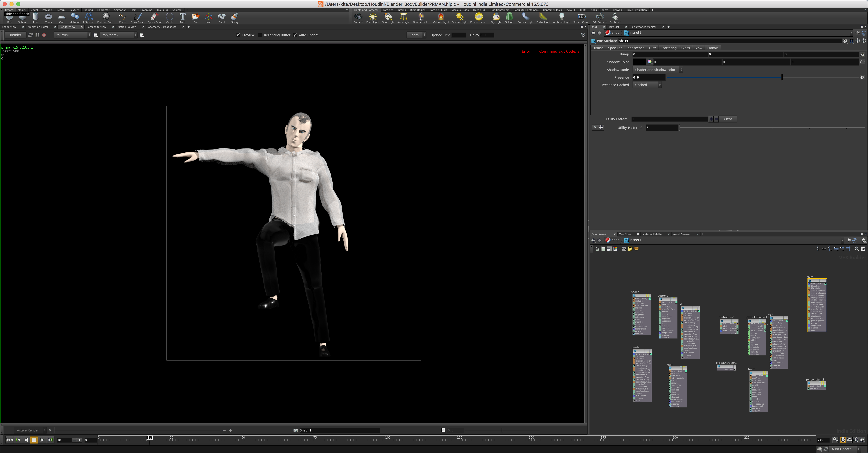Select the Switcher shelf tool

click(615, 18)
